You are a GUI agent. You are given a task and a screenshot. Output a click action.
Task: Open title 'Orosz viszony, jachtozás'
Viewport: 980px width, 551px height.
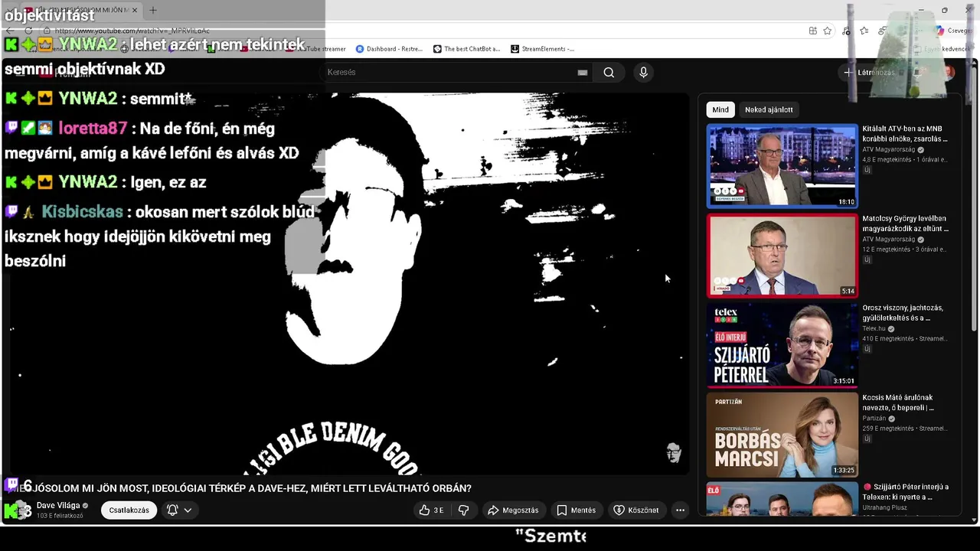coord(903,313)
